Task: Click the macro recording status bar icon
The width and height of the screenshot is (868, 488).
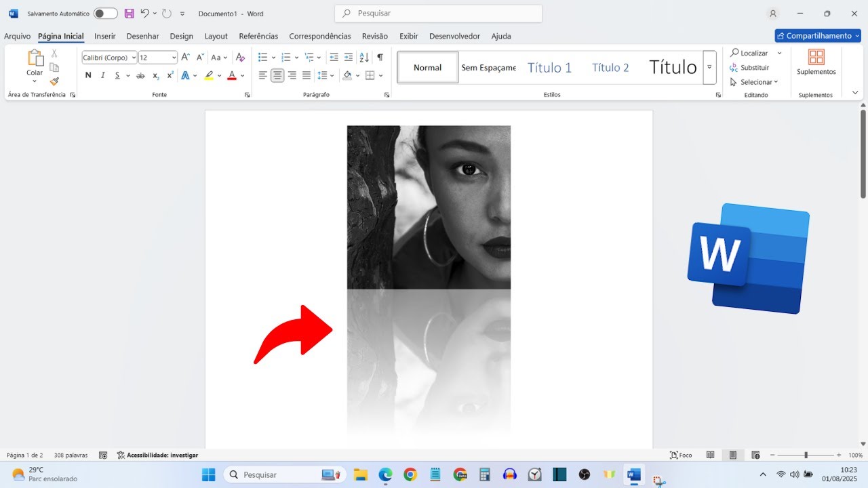Action: pos(103,455)
